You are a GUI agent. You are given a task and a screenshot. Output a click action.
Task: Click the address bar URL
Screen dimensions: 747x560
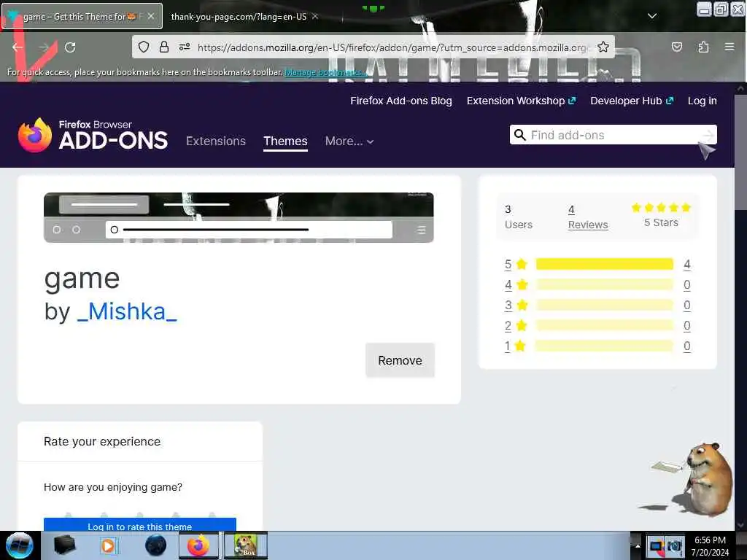tap(392, 47)
